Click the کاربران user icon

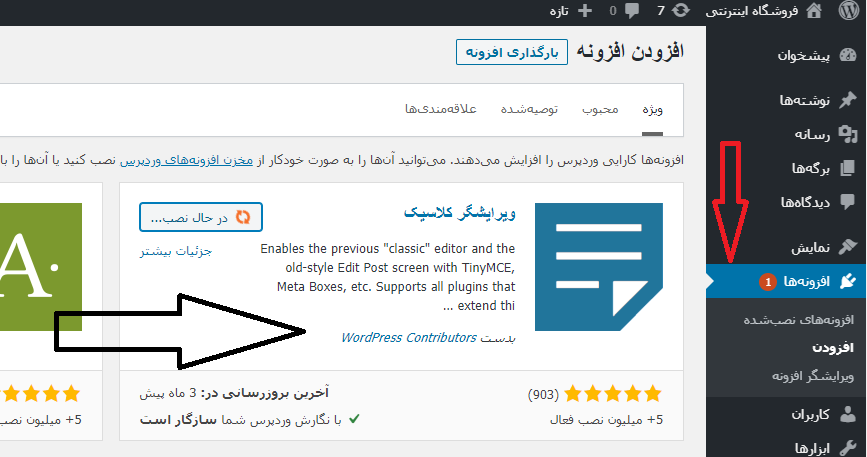(x=848, y=414)
